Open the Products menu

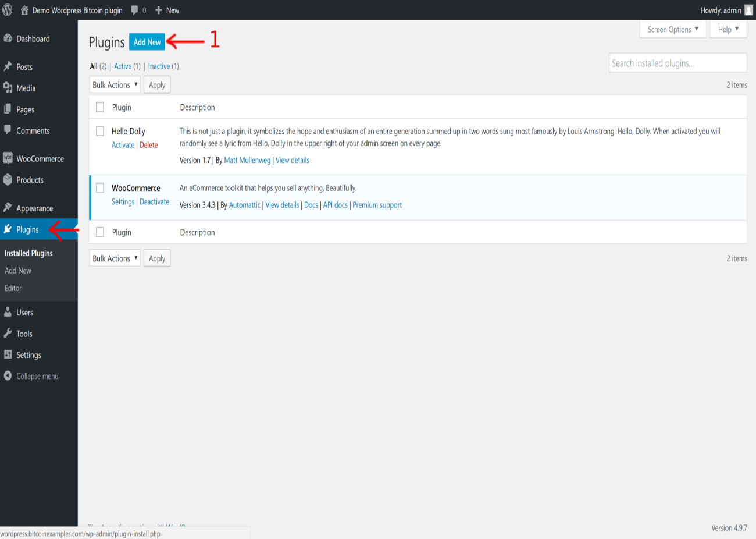point(30,180)
